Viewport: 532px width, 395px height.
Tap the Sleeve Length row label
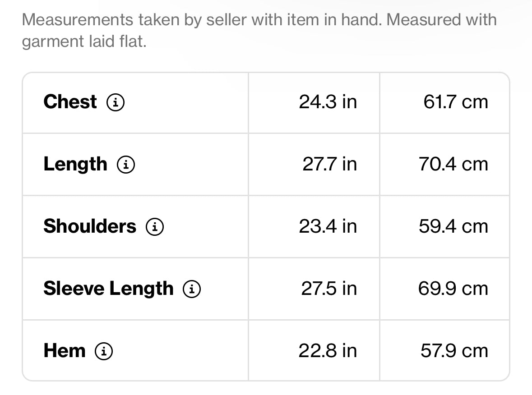click(x=108, y=289)
